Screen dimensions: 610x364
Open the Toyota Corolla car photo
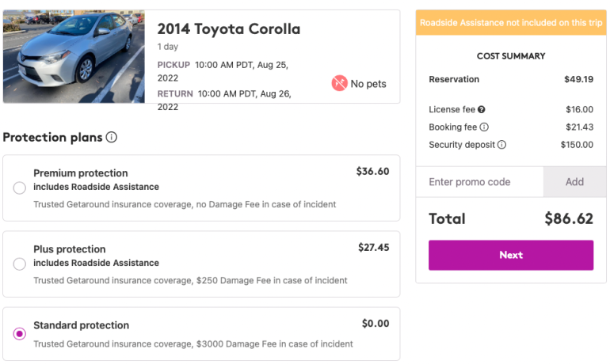74,56
